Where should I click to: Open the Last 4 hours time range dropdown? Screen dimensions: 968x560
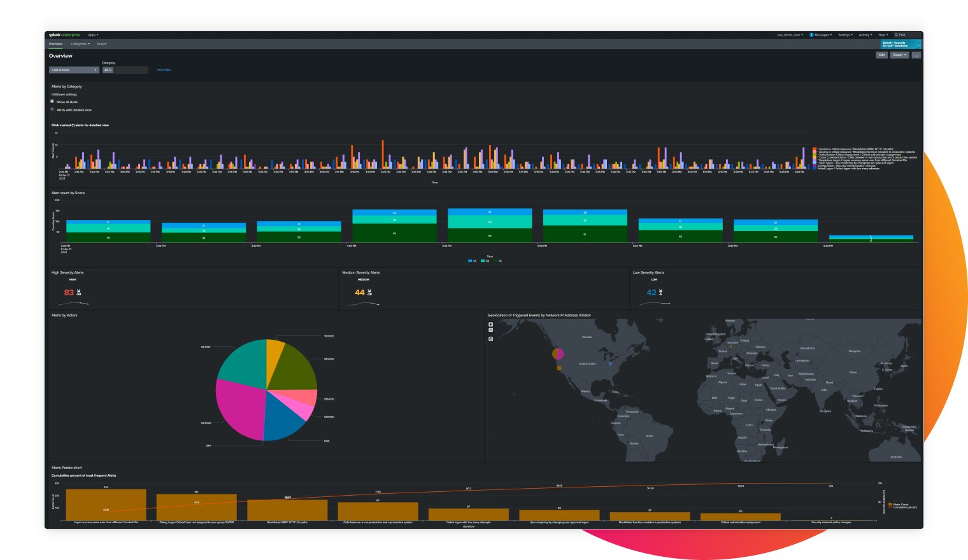pyautogui.click(x=72, y=70)
